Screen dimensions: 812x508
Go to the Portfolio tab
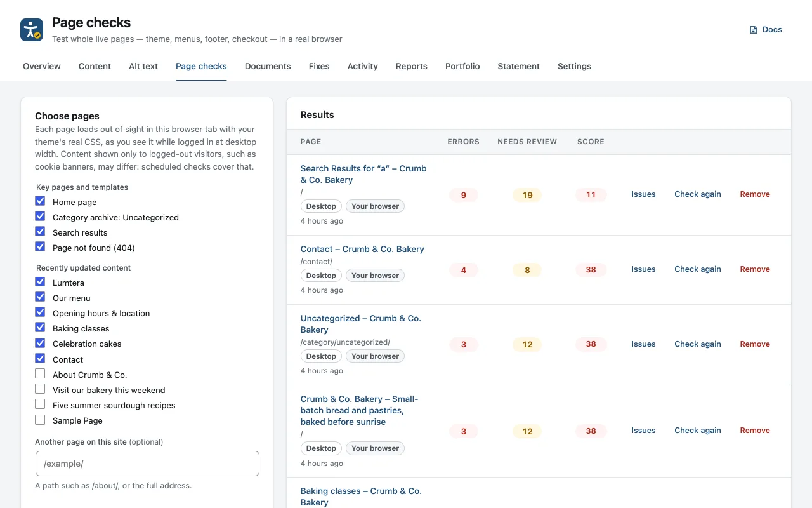coord(462,66)
